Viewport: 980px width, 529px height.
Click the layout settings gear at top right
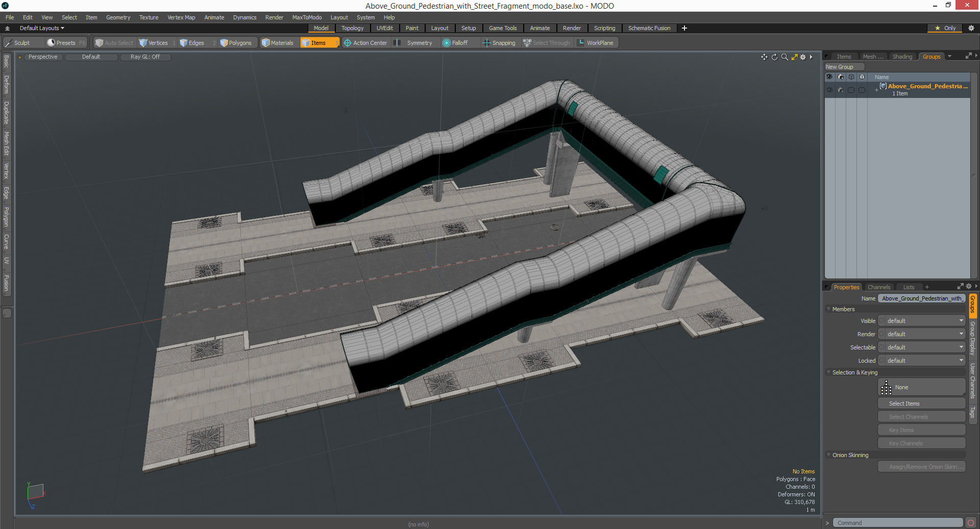coord(971,28)
